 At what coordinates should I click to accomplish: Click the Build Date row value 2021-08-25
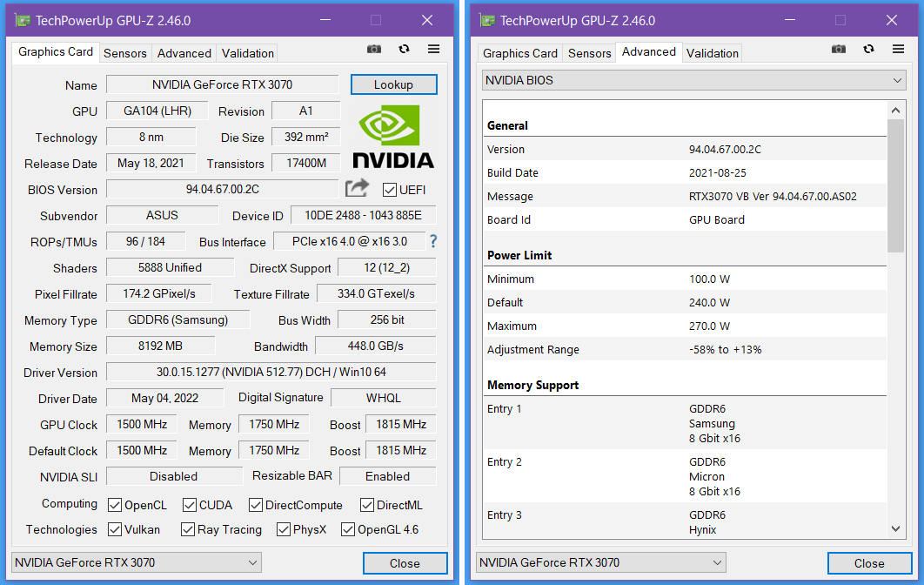tap(717, 172)
